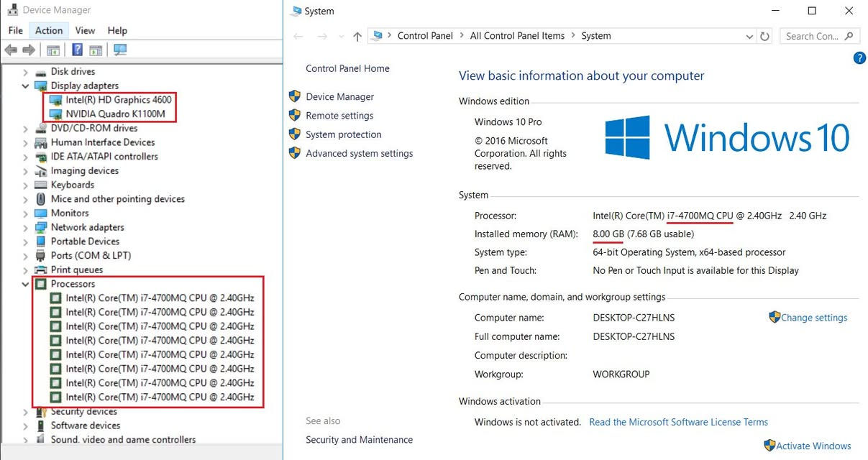The height and width of the screenshot is (460, 868).
Task: Open the File menu in Device Manager
Action: 16,30
